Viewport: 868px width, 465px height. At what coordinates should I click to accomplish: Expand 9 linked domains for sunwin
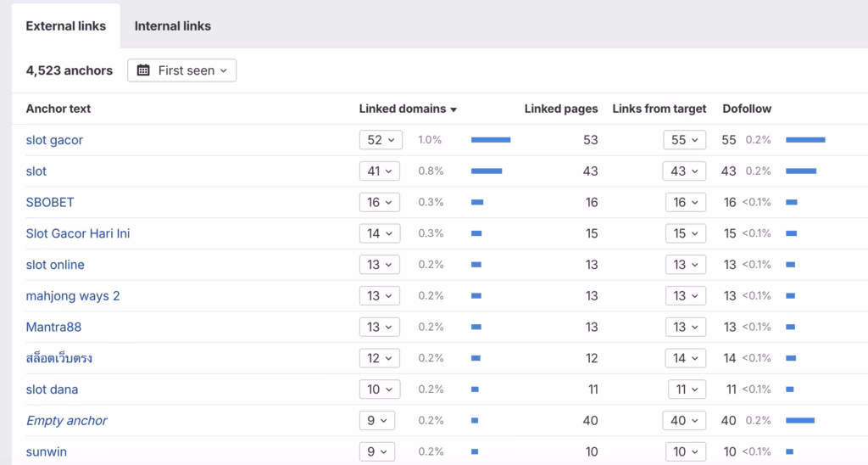tap(376, 451)
